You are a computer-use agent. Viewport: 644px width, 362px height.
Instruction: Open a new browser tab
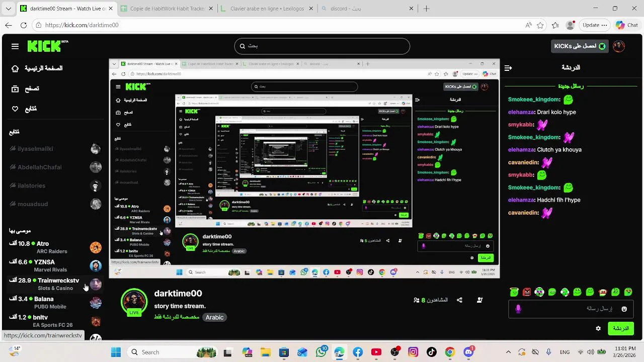point(426,9)
